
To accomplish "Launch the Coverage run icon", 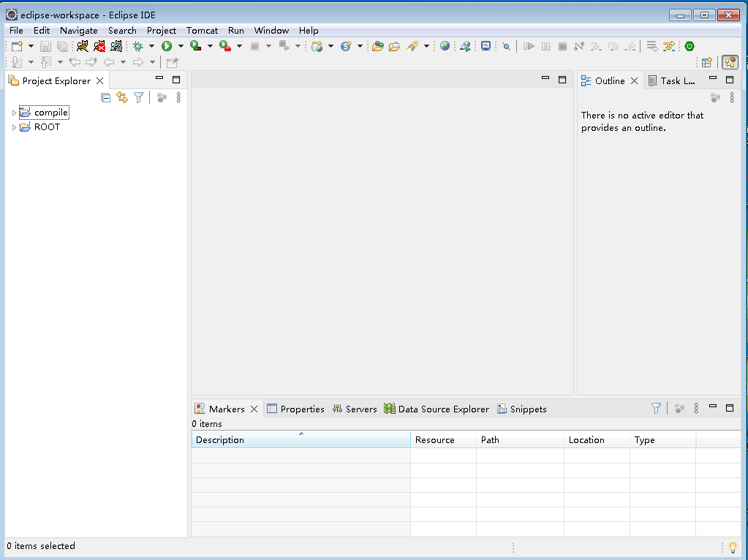I will (x=195, y=46).
